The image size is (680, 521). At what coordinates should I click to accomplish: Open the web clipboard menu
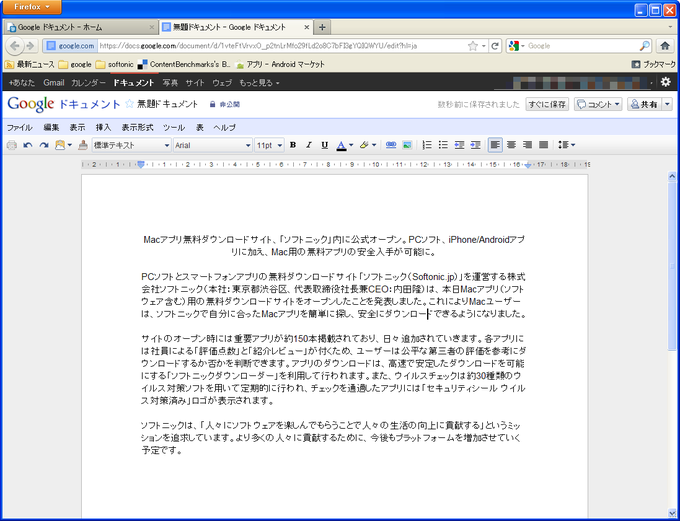point(63,145)
